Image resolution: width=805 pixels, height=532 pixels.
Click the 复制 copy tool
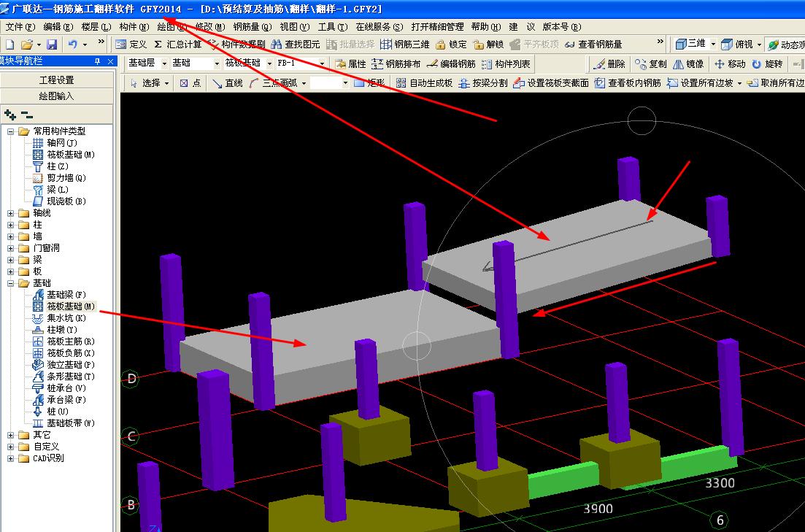(651, 63)
